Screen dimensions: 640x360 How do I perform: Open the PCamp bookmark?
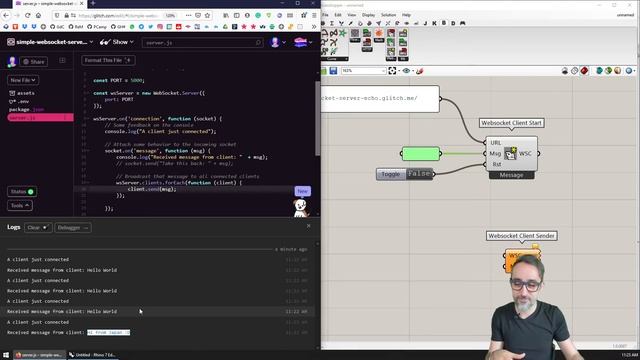click(x=97, y=27)
